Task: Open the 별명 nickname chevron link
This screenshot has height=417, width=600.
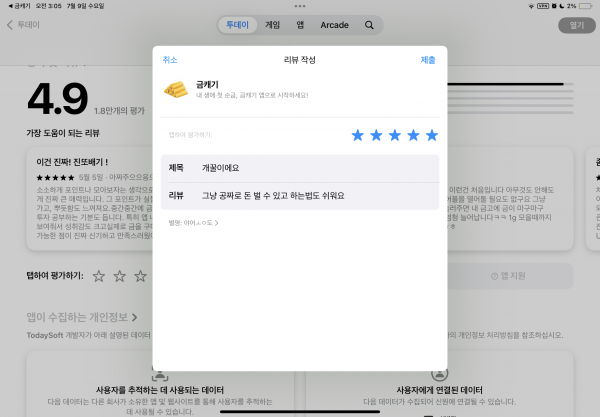Action: (194, 223)
